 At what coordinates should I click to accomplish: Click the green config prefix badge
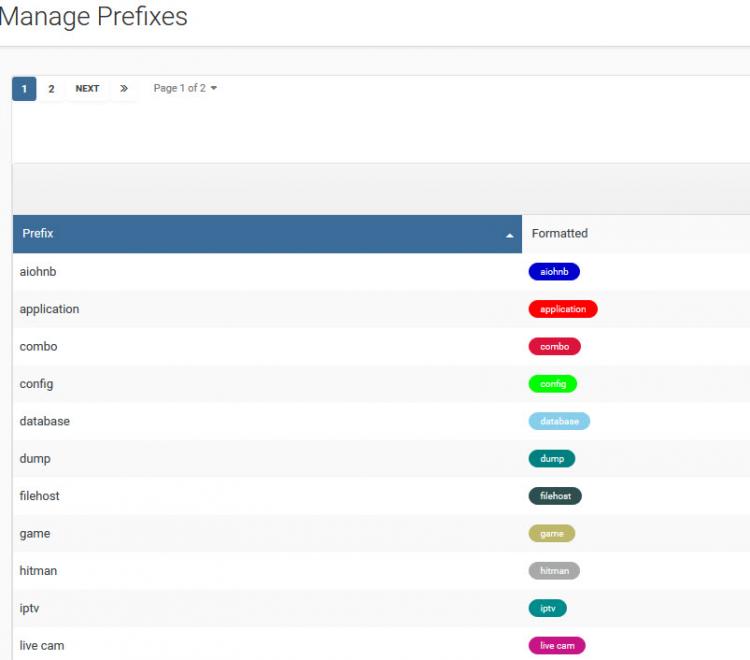coord(553,384)
